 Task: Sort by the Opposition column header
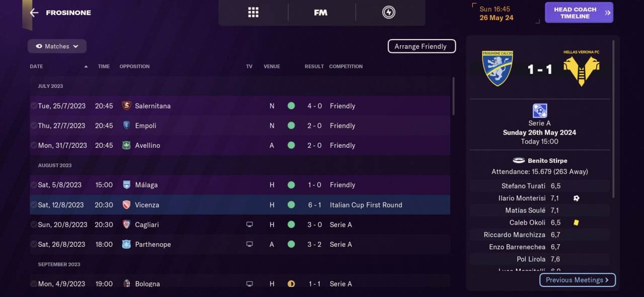134,66
